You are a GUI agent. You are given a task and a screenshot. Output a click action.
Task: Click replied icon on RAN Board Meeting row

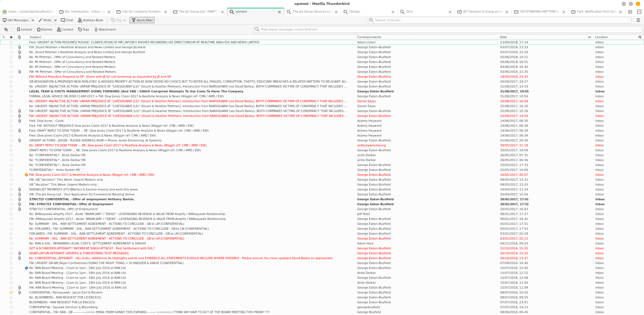tap(26, 268)
